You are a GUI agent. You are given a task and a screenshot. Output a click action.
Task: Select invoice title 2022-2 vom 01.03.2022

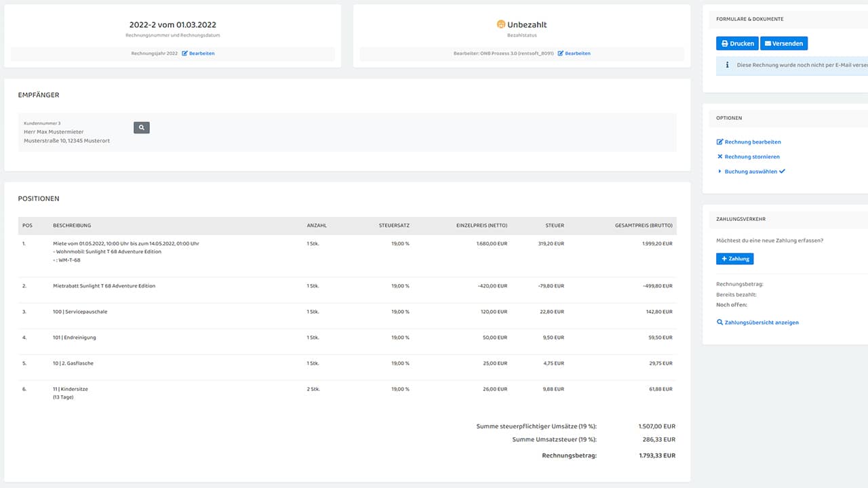pos(173,24)
